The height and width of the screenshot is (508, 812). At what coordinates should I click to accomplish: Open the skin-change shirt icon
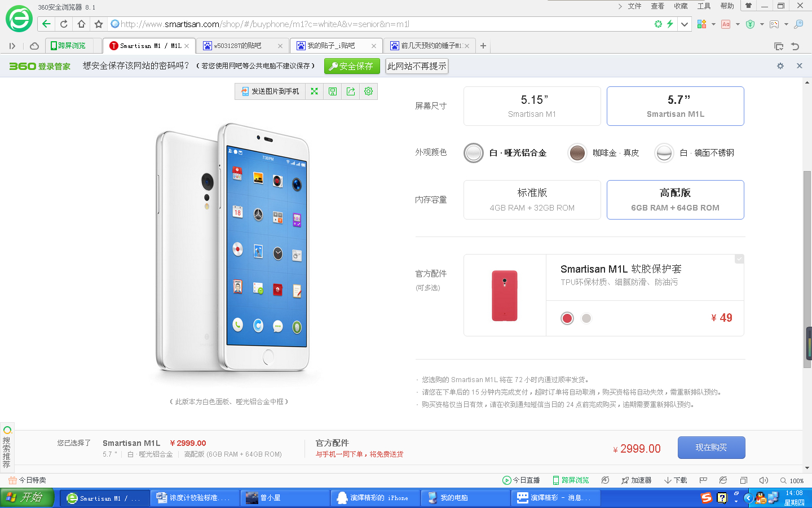tap(749, 6)
